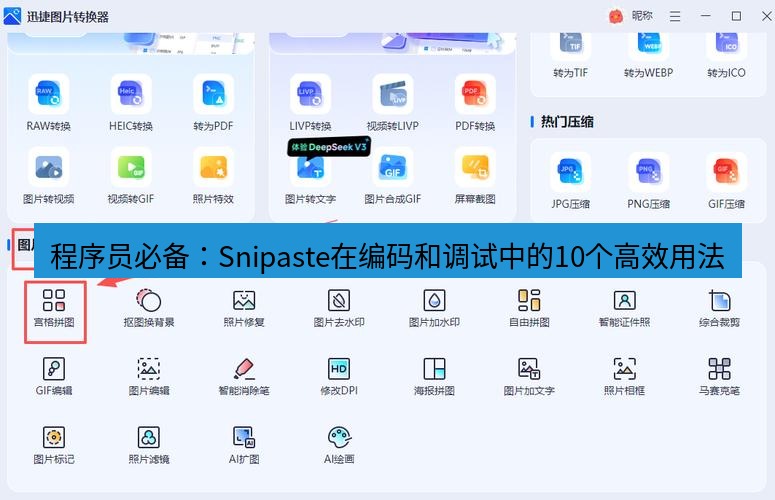Image resolution: width=775 pixels, height=500 pixels.
Task: Open 智能证件照 ID photo tool
Action: click(624, 309)
